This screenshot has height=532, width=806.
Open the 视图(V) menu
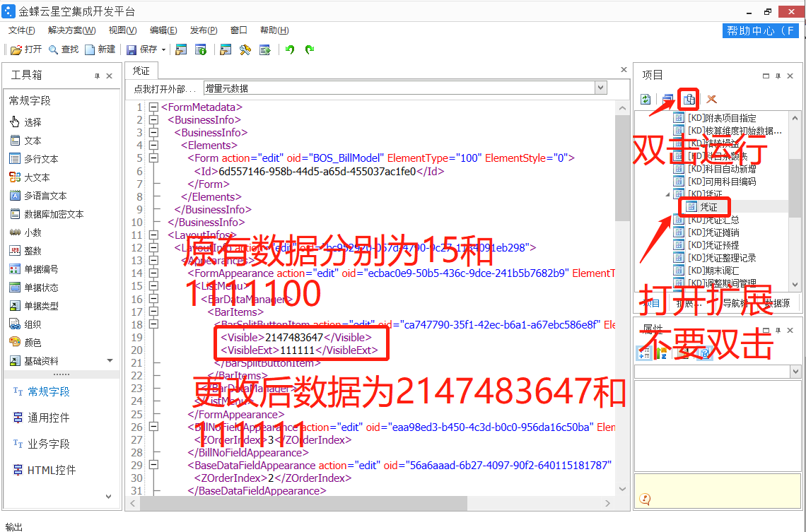122,30
